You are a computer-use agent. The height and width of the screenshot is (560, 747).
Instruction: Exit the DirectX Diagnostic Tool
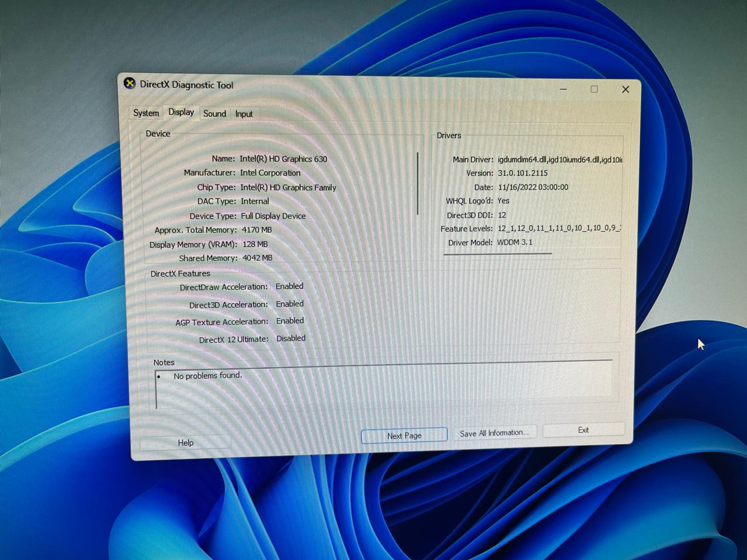pos(584,430)
